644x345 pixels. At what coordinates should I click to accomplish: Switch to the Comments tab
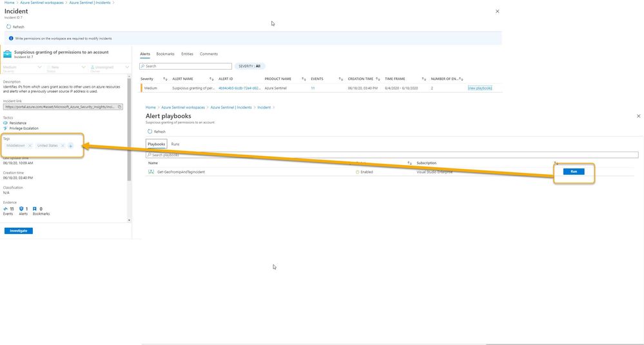click(209, 54)
